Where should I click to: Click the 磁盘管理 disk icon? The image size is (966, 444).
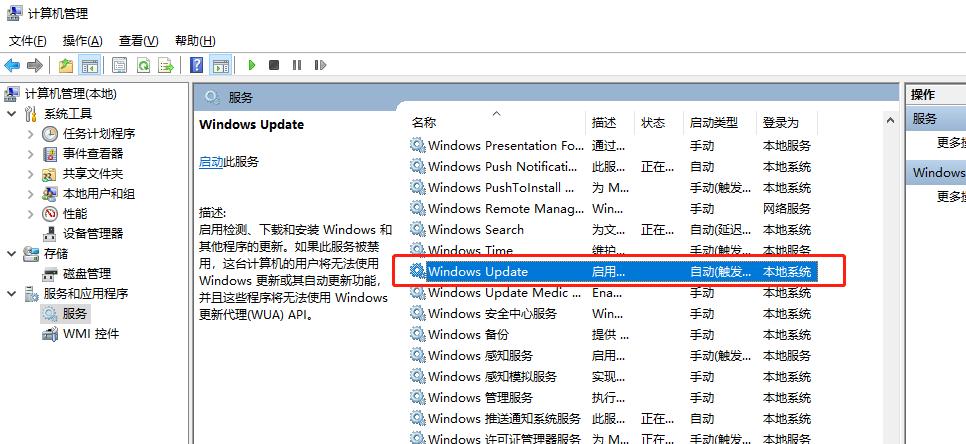50,274
